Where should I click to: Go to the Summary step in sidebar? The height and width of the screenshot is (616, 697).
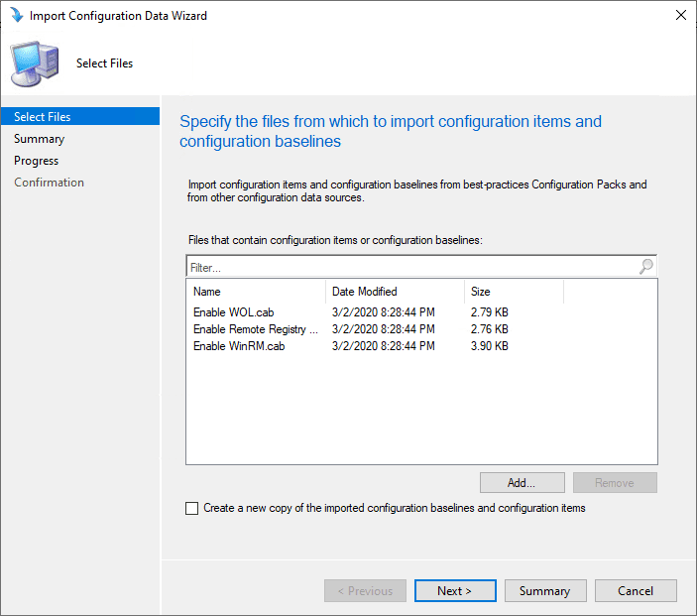pos(39,139)
